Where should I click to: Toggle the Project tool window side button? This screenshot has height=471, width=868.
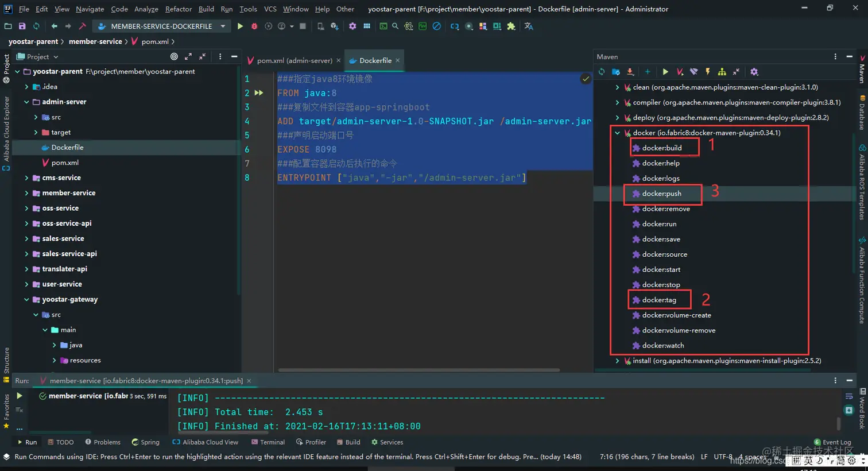pyautogui.click(x=6, y=68)
